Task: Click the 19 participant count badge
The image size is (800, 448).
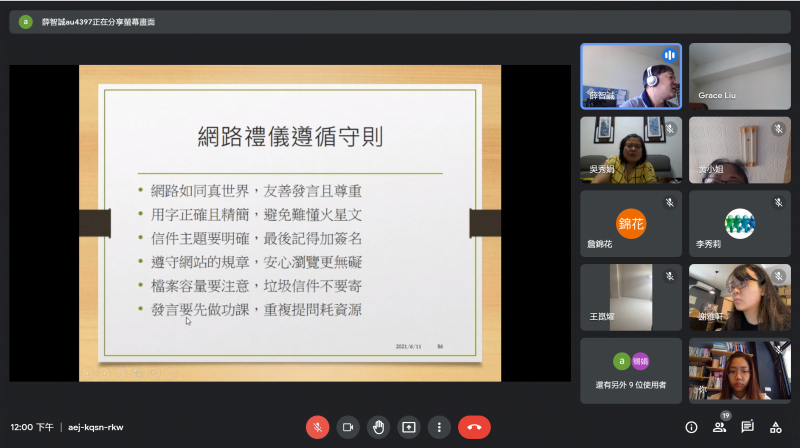Action: pos(726,415)
